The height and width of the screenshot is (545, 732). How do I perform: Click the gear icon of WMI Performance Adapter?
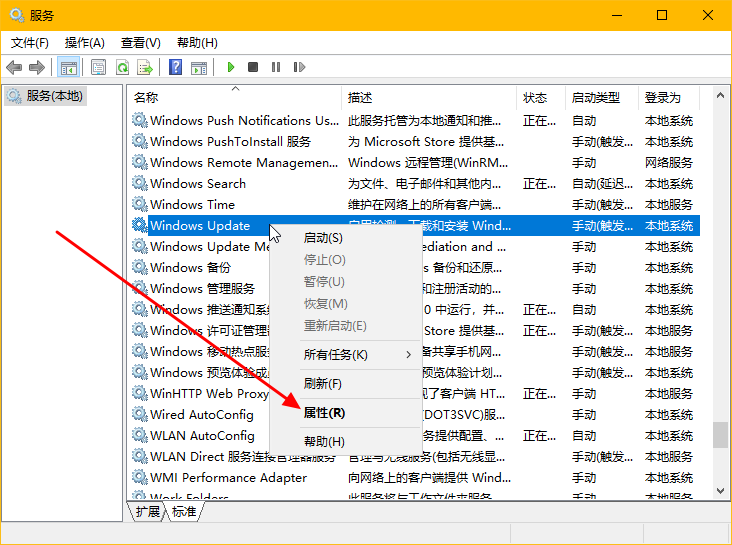click(x=139, y=477)
